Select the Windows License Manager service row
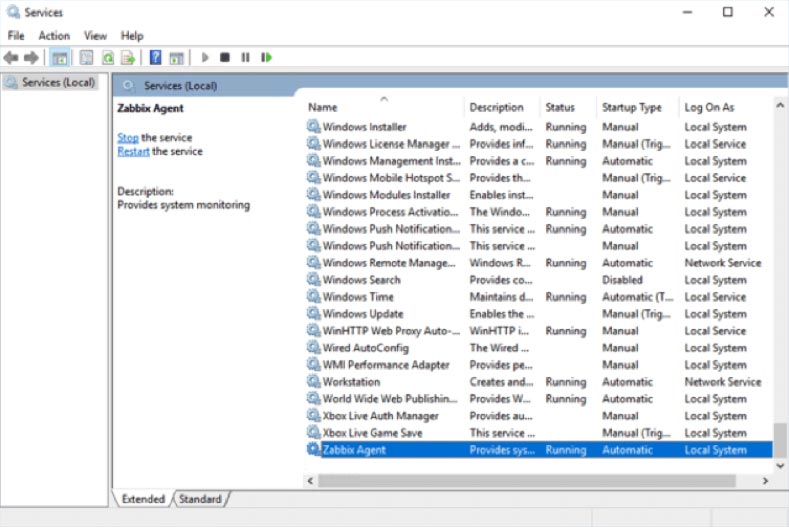Screen dimensions: 789x527 pos(539,144)
